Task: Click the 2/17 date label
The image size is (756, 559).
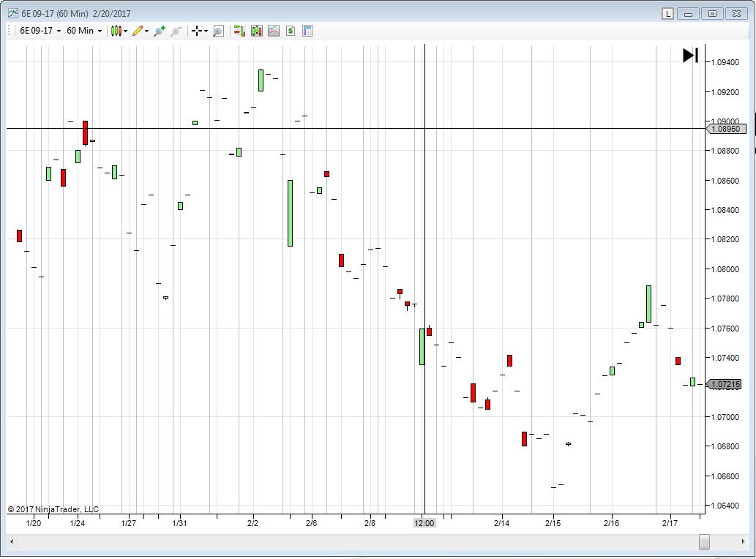Action: (x=670, y=523)
